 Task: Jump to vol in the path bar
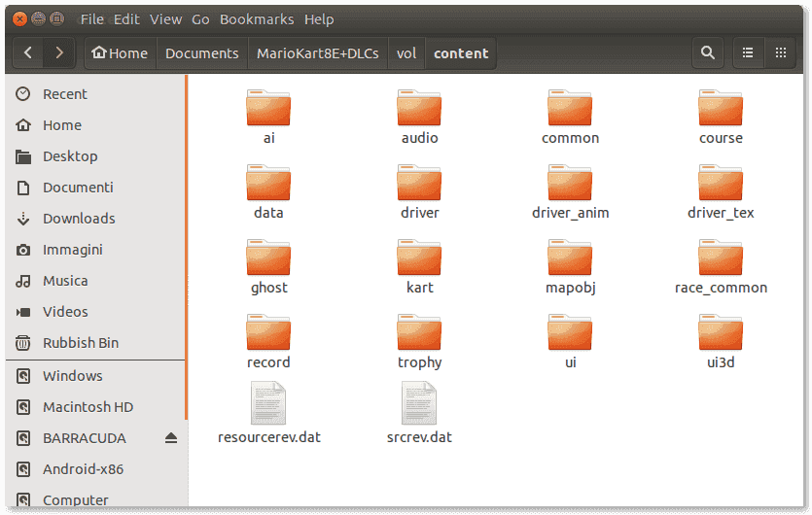click(x=406, y=52)
